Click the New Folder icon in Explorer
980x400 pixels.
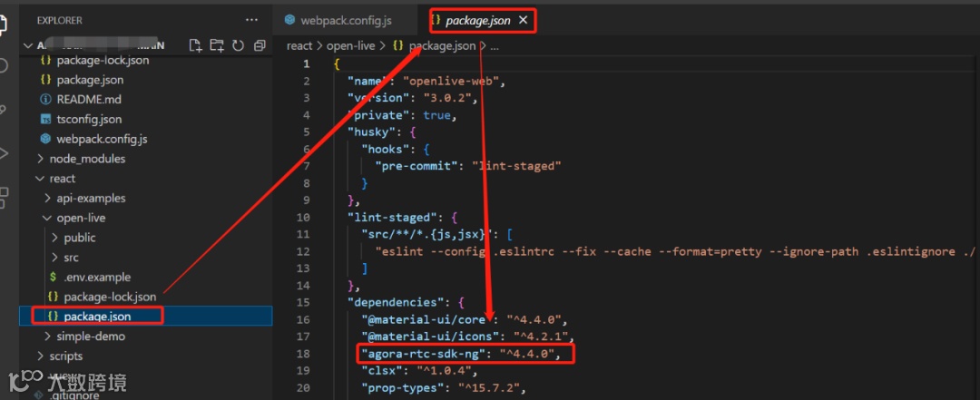tap(216, 45)
